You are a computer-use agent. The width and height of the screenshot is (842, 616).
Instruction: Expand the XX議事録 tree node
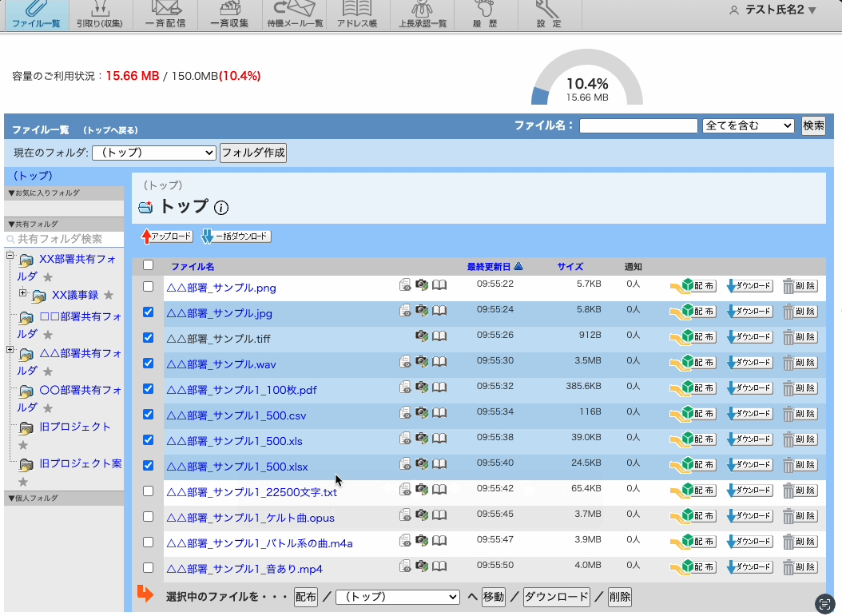(23, 295)
